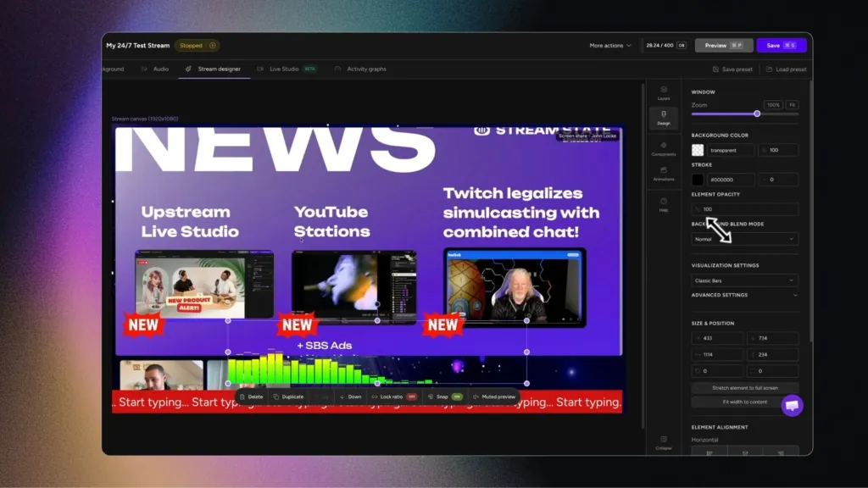Switch to the Audio tab
Screen dimensions: 868x488
[x=156, y=69]
